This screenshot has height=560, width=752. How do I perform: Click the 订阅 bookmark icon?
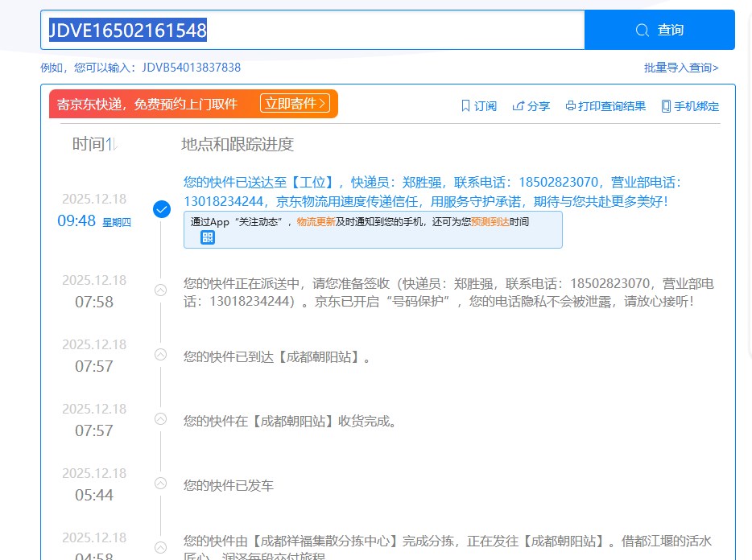(465, 106)
